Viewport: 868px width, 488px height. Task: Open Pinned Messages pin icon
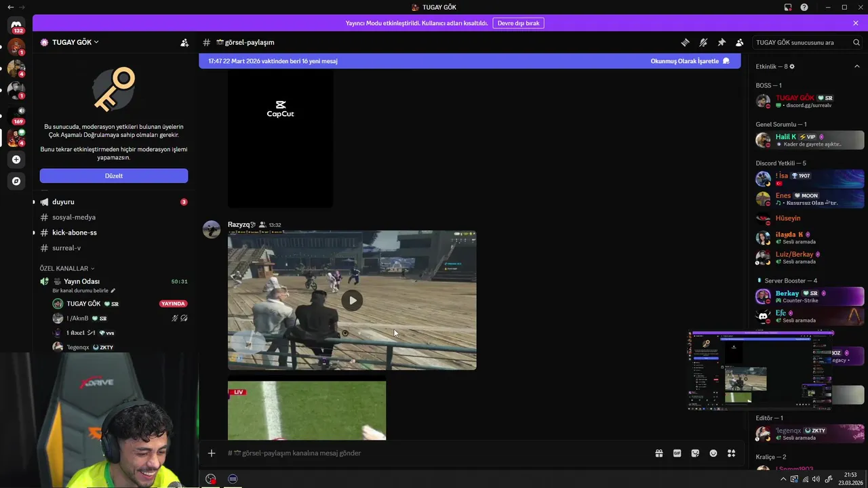click(722, 42)
